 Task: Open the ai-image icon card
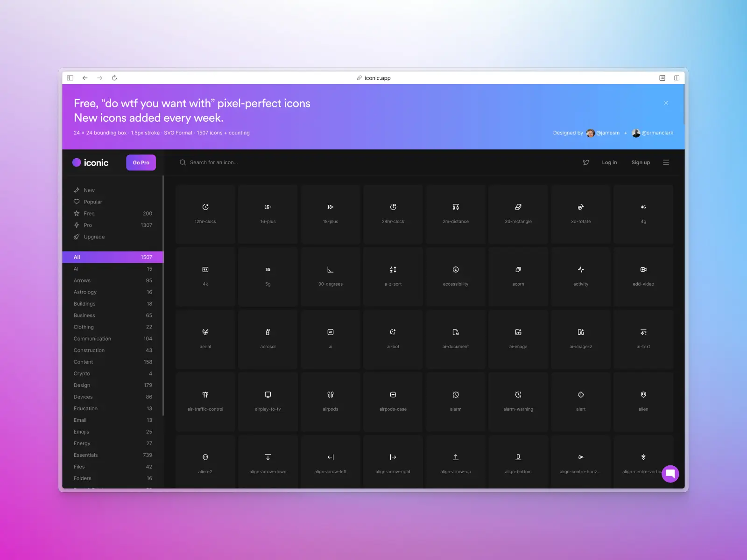pyautogui.click(x=518, y=339)
